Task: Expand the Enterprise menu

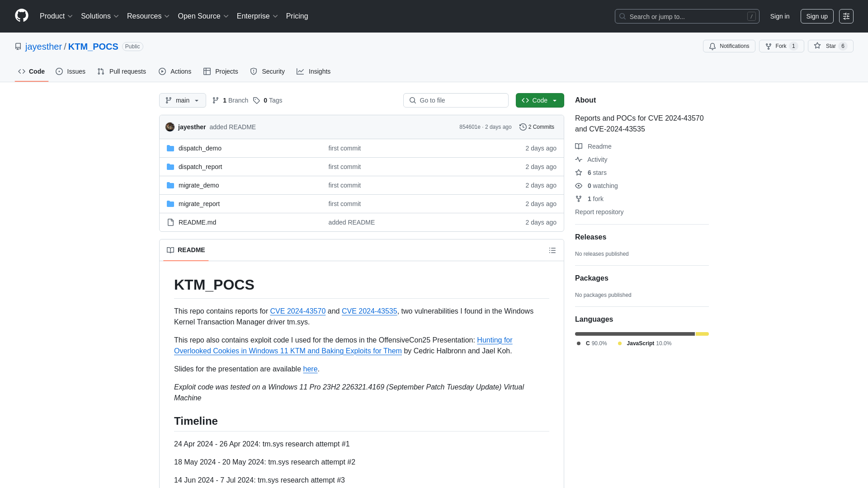Action: click(257, 16)
